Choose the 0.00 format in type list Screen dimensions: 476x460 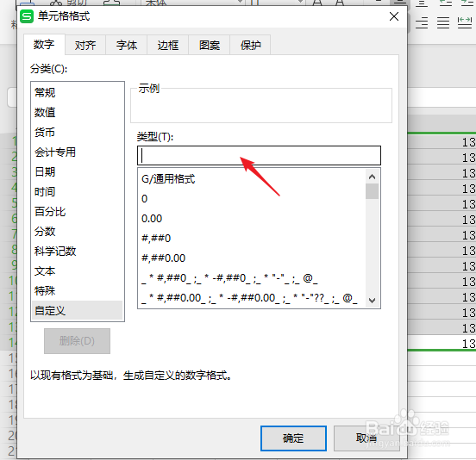[252, 219]
